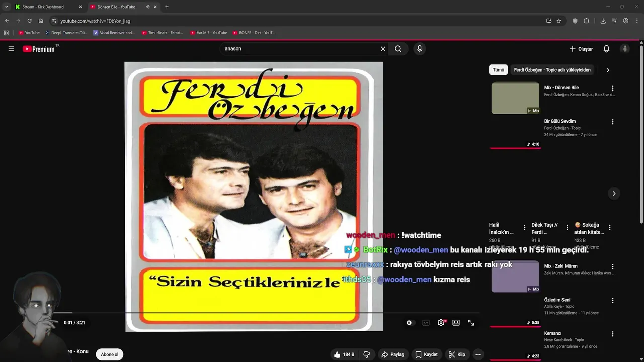Open browser home page icon

pyautogui.click(x=41, y=21)
